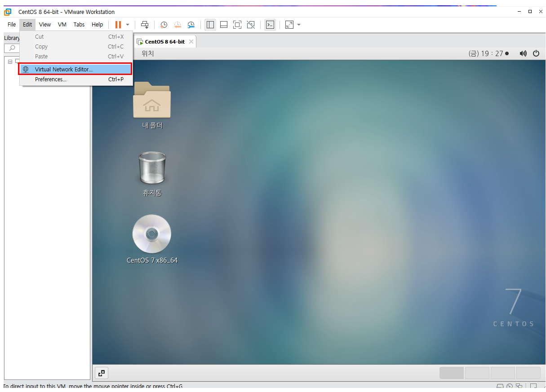Toggle the library sidebar view

[x=210, y=25]
